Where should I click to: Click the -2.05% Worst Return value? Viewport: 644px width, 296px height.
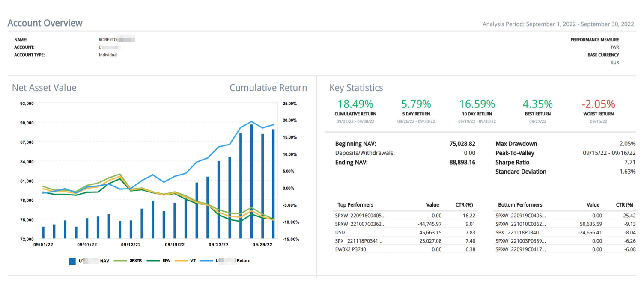pos(598,104)
